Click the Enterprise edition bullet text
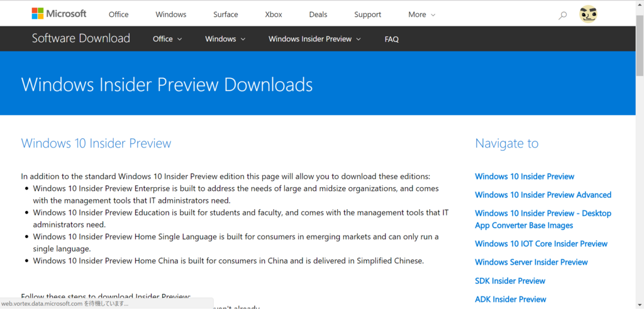This screenshot has width=644, height=309. (236, 195)
